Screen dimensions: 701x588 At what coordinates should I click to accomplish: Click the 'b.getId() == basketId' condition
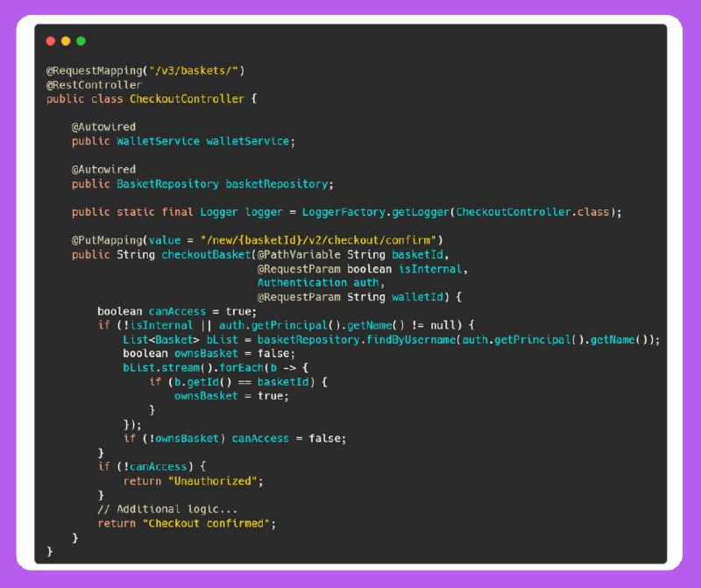click(242, 382)
